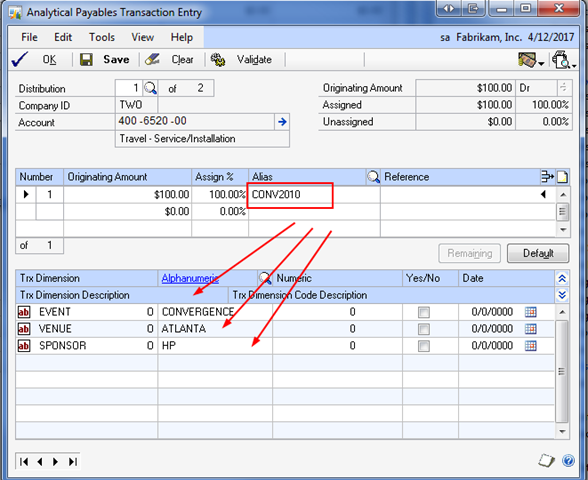Click the Alphanumeric lookup magnifier icon
588x480 pixels.
[265, 278]
